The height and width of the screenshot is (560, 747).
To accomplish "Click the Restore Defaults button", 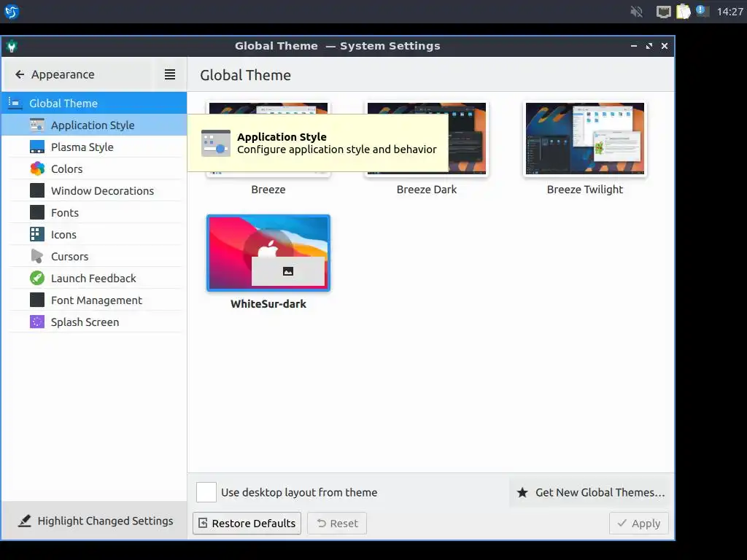I will click(247, 524).
